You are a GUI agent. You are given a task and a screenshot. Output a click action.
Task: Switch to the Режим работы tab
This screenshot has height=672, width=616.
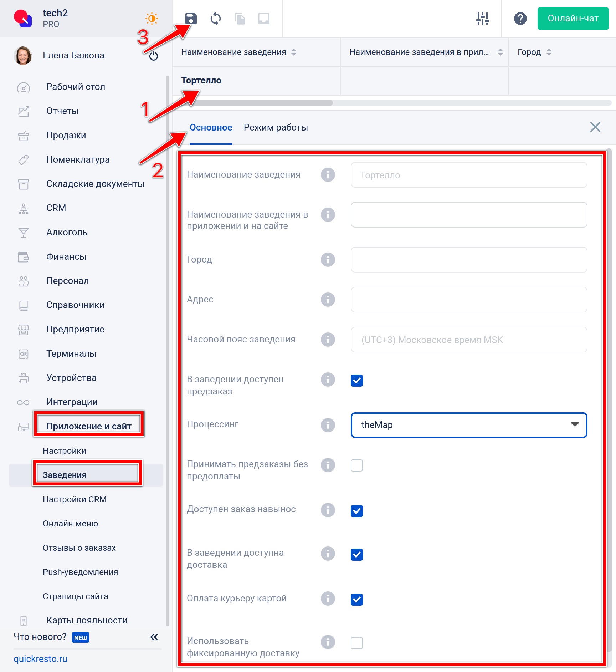[276, 127]
